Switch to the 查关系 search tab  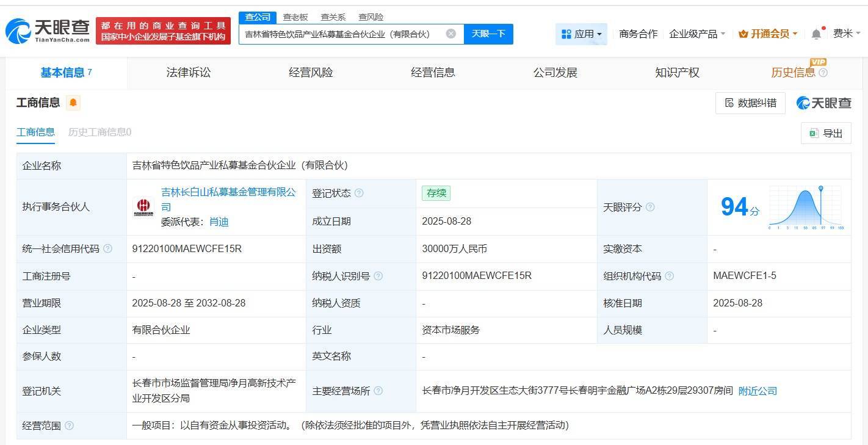[x=333, y=17]
